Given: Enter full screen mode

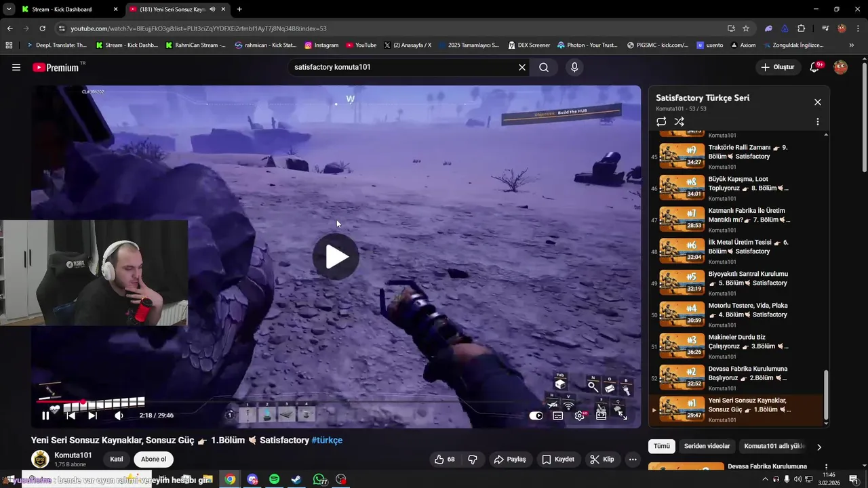Looking at the screenshot, I should point(623,415).
